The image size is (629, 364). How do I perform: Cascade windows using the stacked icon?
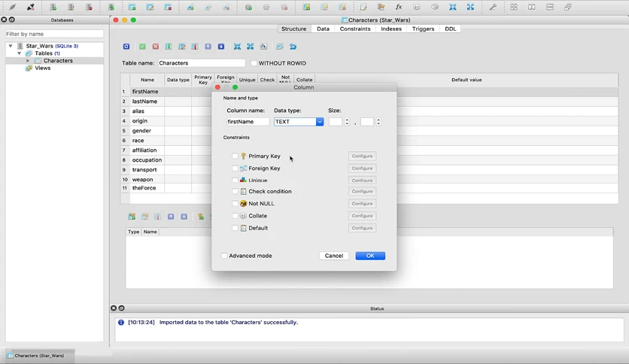coord(567,8)
